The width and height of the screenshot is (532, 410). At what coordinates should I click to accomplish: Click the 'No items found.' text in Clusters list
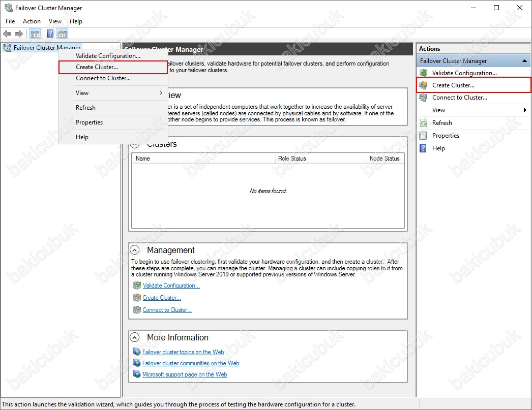268,191
